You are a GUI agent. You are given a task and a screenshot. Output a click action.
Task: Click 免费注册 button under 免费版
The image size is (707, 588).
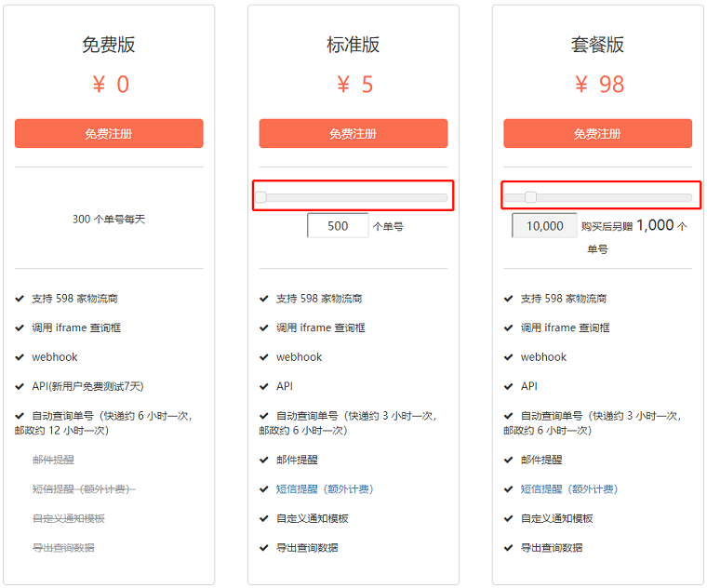[x=109, y=133]
